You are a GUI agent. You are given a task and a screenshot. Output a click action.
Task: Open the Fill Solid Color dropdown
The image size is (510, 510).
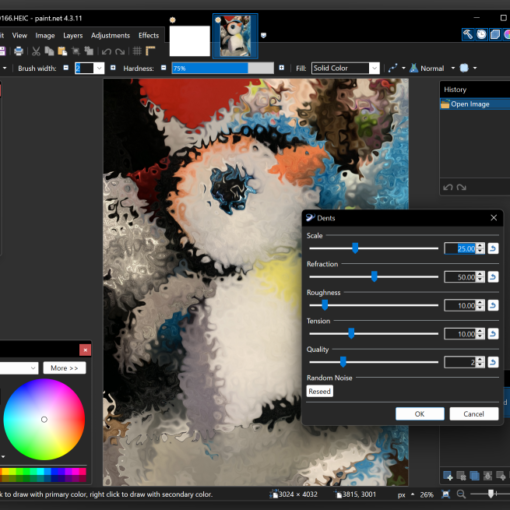[345, 68]
